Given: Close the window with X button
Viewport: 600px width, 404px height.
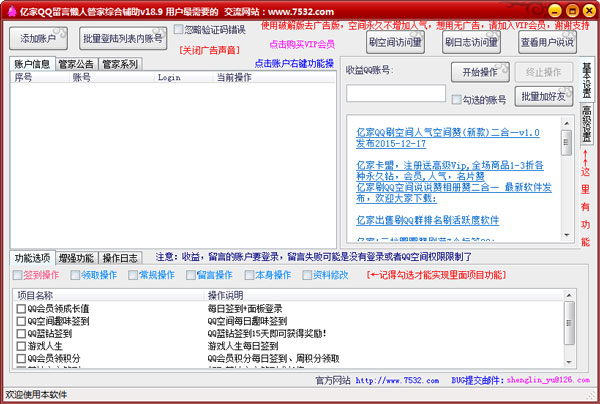Looking at the screenshot, I should 589,11.
